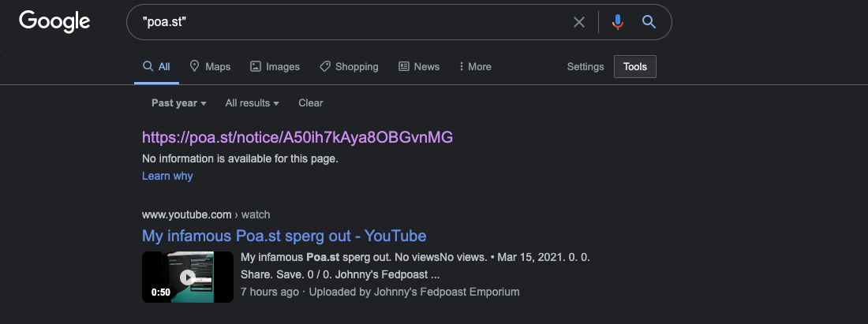This screenshot has width=868, height=324.
Task: Open the poa.st notice link result
Action: [x=297, y=137]
